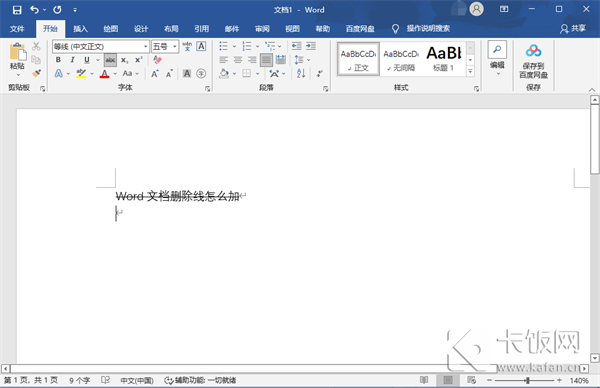600x388 pixels.
Task: Apply the 标题 1 heading style
Action: tap(444, 59)
